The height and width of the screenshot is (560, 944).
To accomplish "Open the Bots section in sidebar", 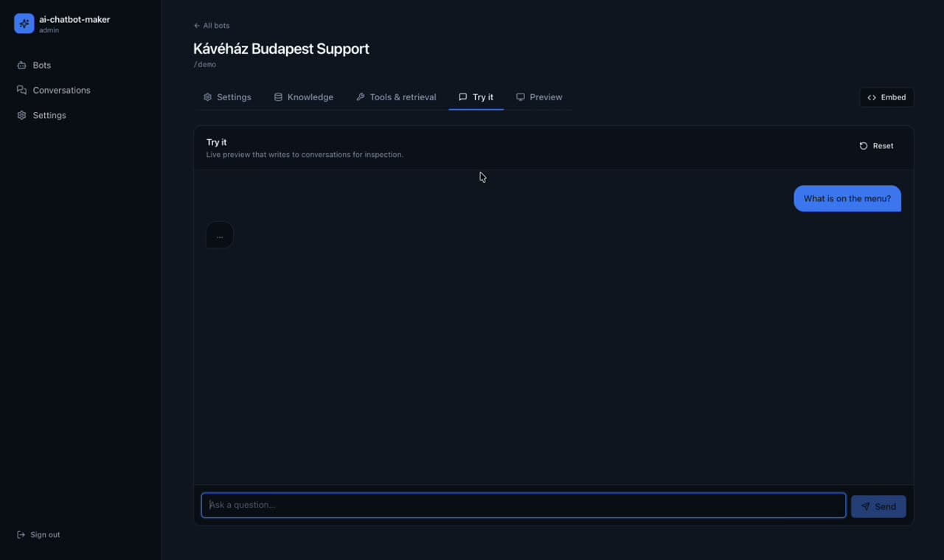I will 80,65.
